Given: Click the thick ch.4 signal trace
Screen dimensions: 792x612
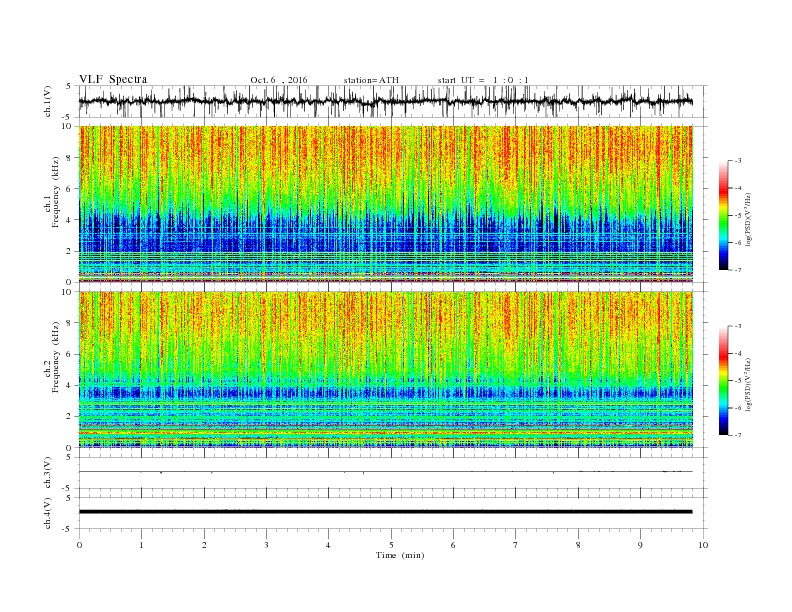Looking at the screenshot, I should tap(385, 512).
